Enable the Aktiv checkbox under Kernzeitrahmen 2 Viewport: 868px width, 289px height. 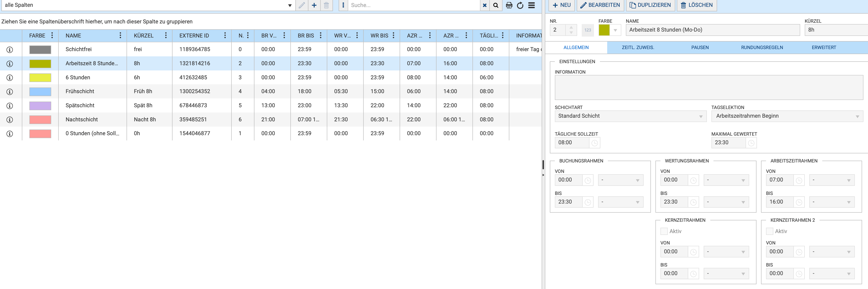tap(769, 231)
